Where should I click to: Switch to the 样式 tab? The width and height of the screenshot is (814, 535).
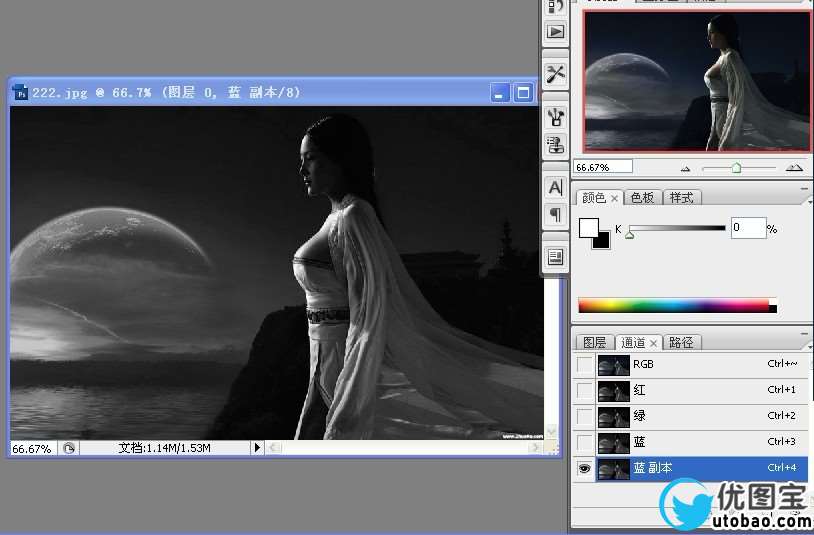click(682, 198)
